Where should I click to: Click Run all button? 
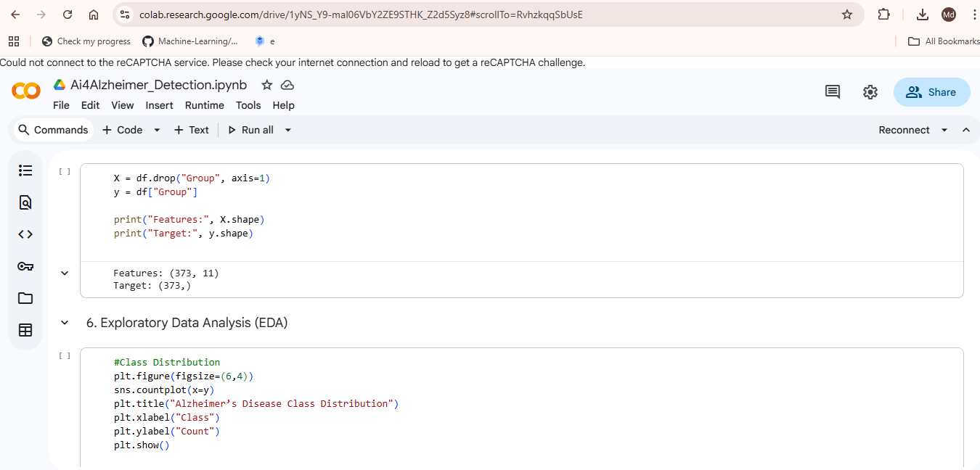tap(250, 130)
